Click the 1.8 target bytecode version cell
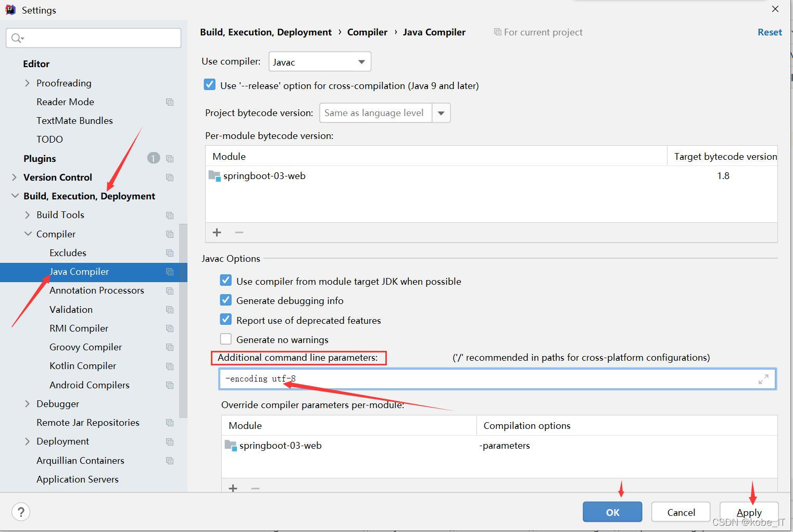 point(723,176)
